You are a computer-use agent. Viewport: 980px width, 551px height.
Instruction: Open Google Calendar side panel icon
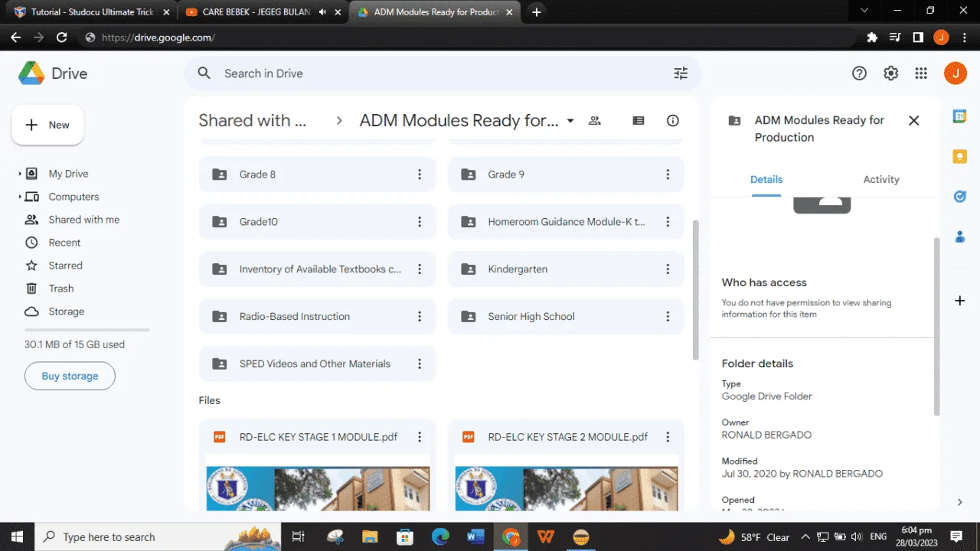tap(959, 116)
